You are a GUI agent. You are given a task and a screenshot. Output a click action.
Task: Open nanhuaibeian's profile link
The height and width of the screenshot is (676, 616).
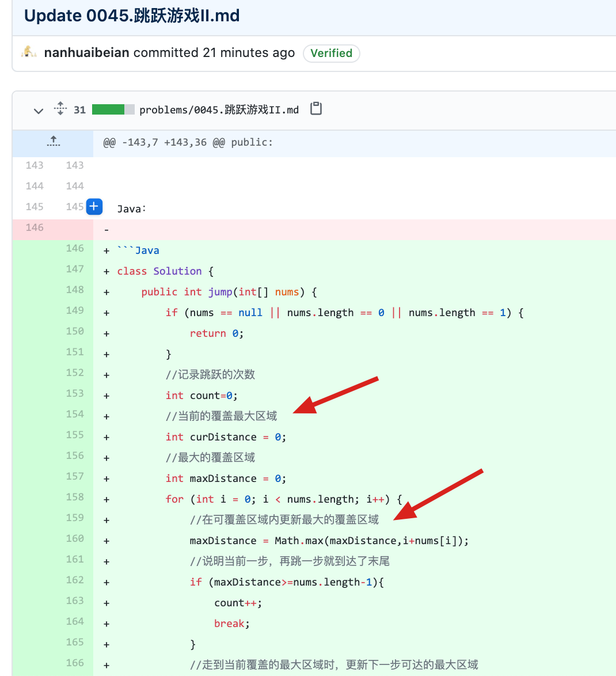point(87,52)
